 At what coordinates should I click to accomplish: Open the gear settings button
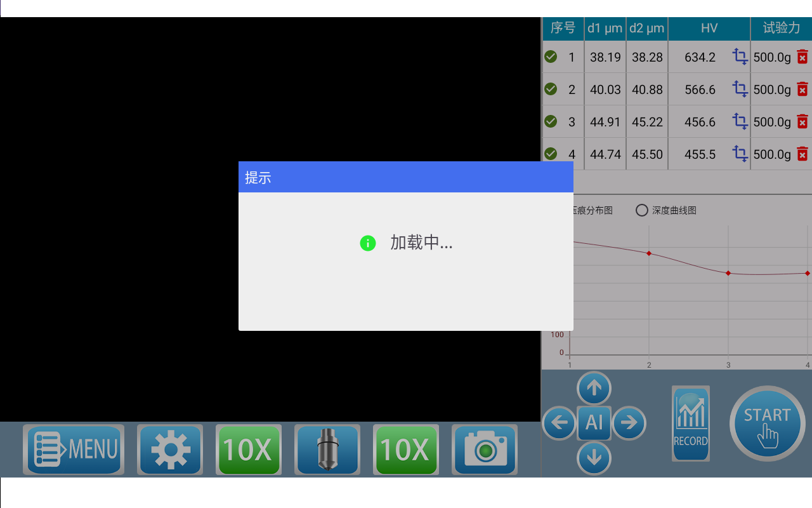click(x=170, y=450)
